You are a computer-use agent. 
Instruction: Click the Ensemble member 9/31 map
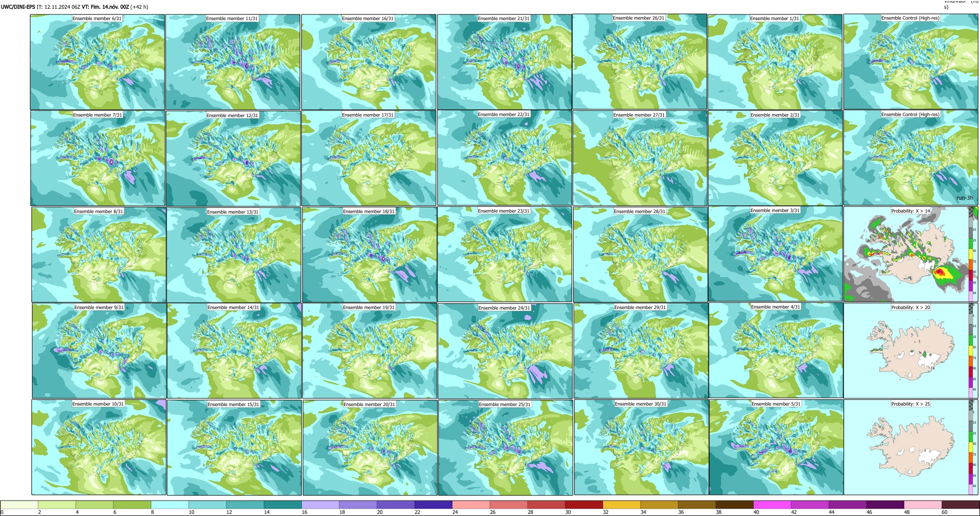99,351
